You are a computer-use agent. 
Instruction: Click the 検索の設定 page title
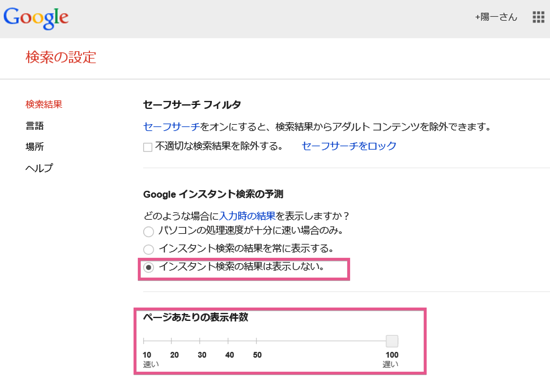tap(61, 57)
